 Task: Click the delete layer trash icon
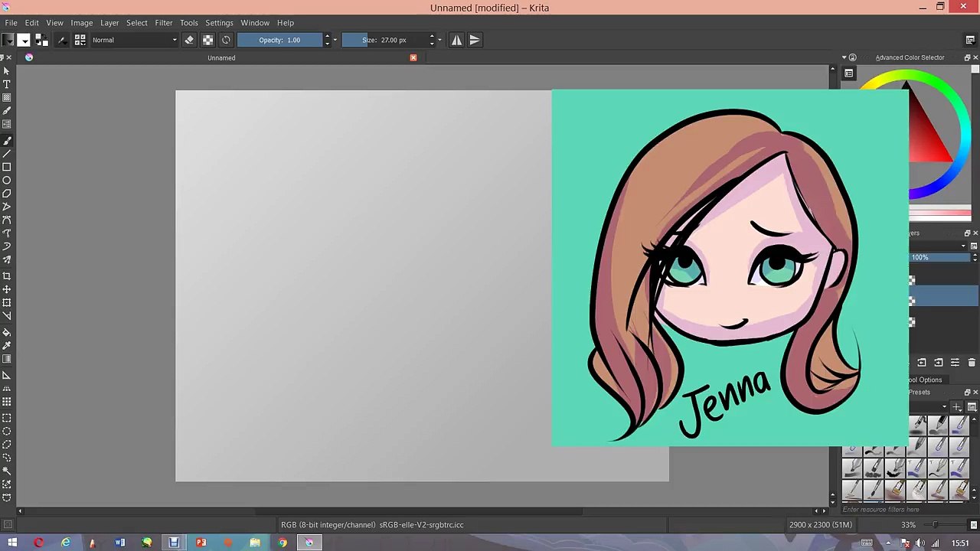click(972, 363)
